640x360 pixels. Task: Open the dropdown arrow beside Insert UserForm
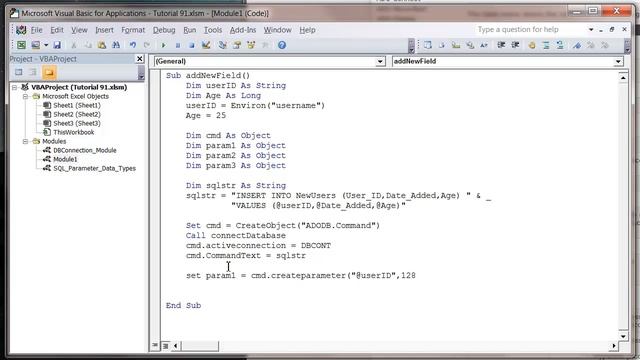pos(46,45)
